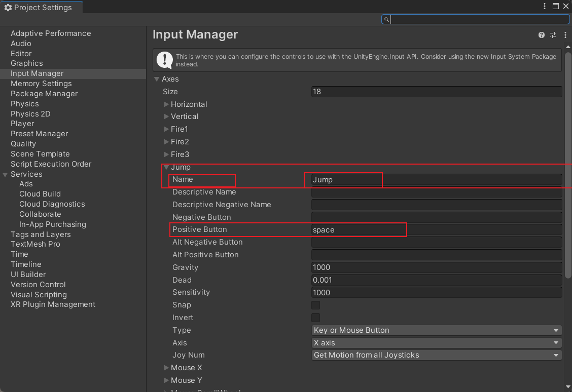Image resolution: width=572 pixels, height=392 pixels.
Task: Open the preset selector sliders icon
Action: coord(553,35)
